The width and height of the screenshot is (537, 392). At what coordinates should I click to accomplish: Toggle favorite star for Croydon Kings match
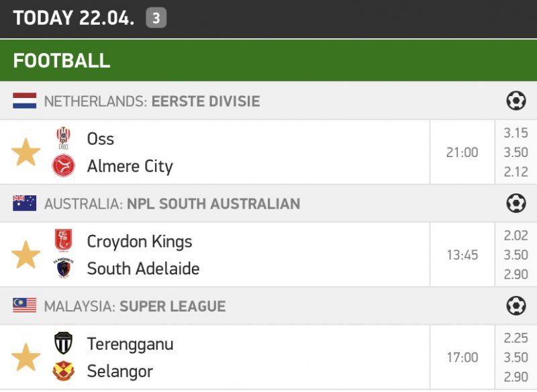pos(26,255)
